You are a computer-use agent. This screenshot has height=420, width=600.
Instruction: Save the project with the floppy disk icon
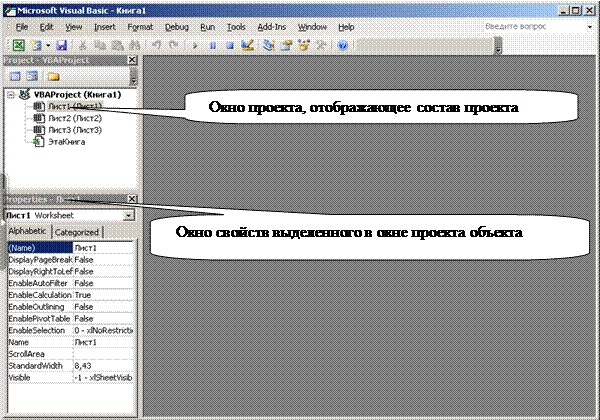tap(62, 46)
